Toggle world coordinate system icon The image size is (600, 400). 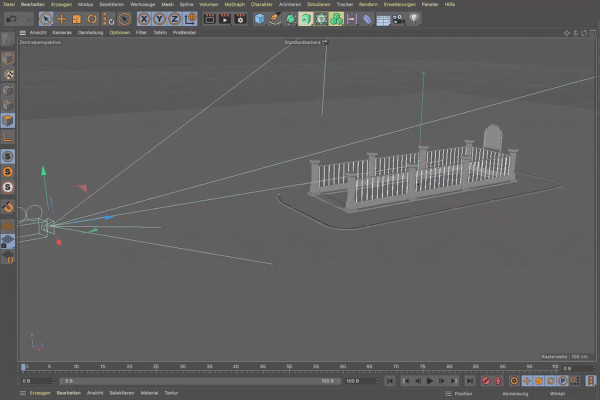[190, 19]
